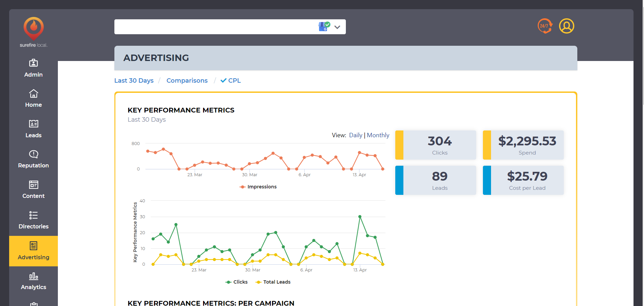Open the Admin section icon
Viewport: 644px width, 306px height.
click(34, 63)
